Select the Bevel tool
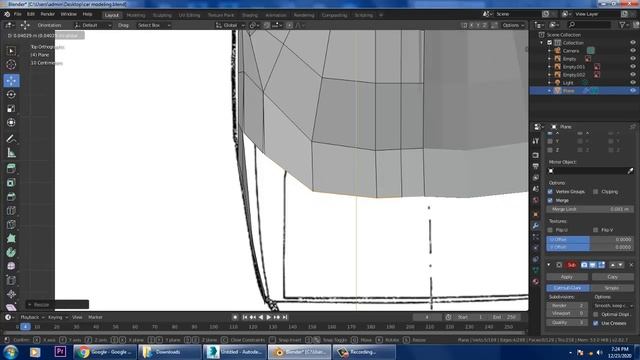This screenshot has width=640, height=360. (11, 196)
